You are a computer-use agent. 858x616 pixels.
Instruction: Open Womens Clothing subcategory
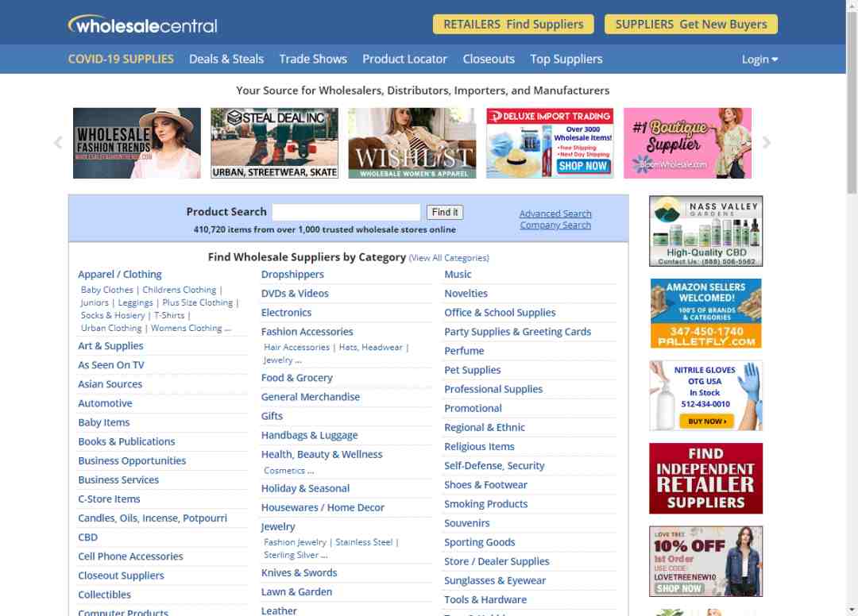(187, 328)
